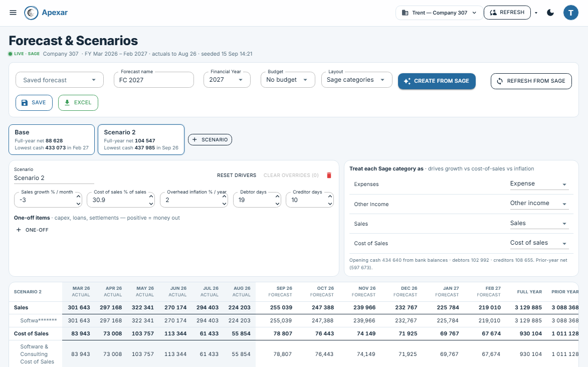Decrease Creditor days stepper
Screen dimensions: 588x367
click(x=330, y=204)
